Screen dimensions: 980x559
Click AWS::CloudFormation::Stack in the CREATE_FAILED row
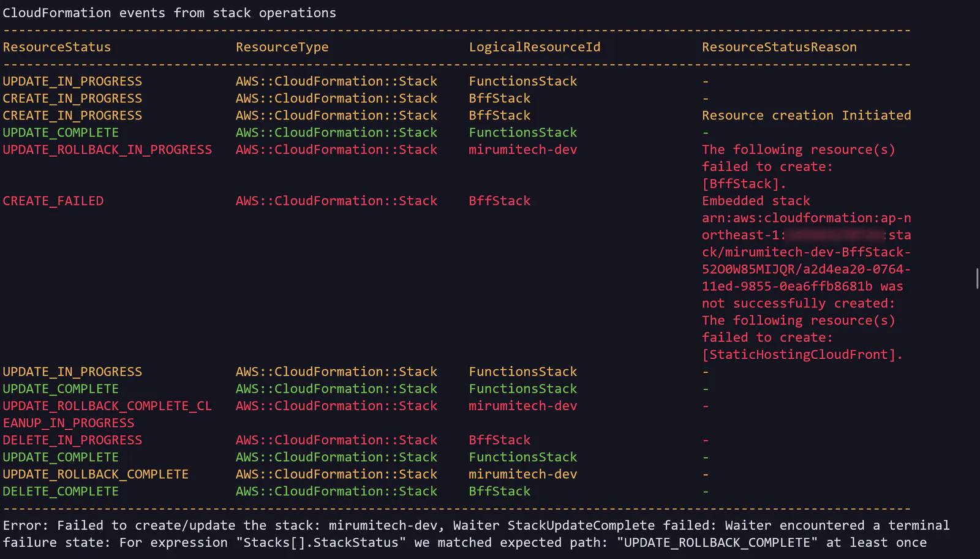click(337, 201)
